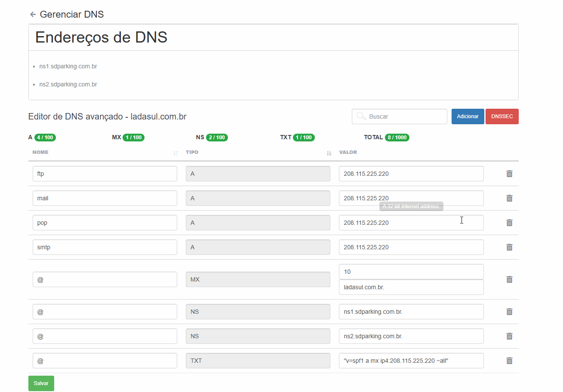The width and height of the screenshot is (563, 392).
Task: Click the Adicionar button
Action: (468, 116)
